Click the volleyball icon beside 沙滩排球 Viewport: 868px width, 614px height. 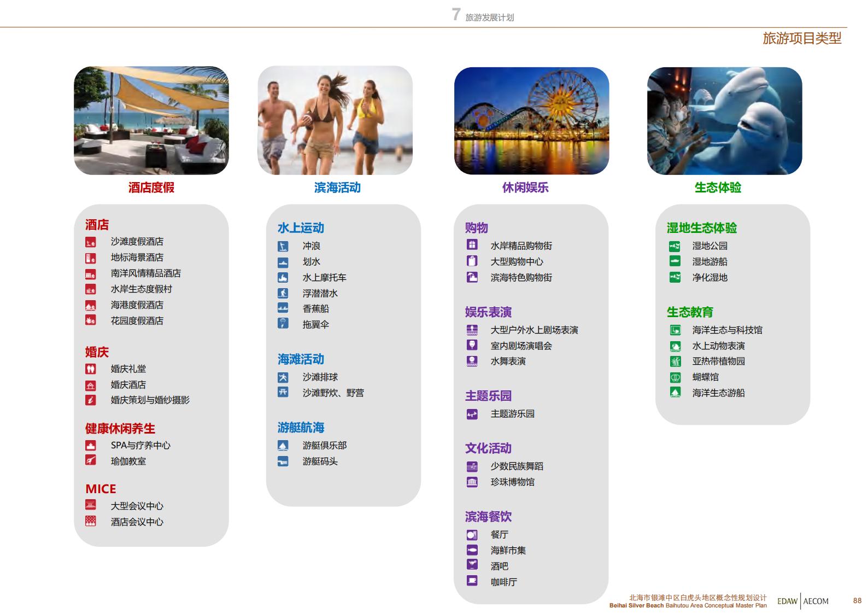pos(283,377)
